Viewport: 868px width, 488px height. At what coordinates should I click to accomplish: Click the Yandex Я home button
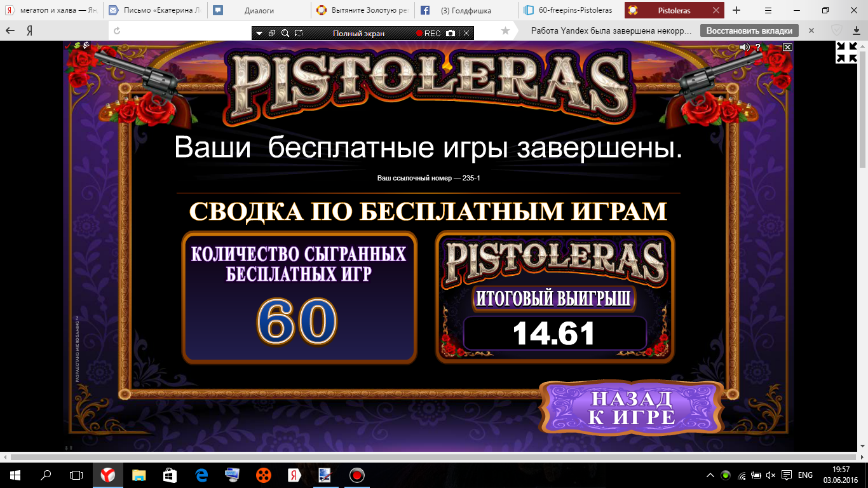29,30
